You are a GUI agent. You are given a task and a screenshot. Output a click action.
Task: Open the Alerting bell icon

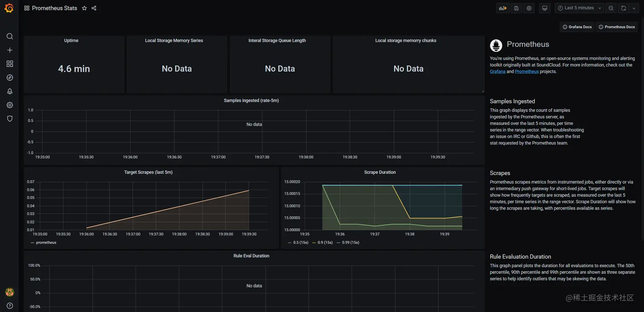pyautogui.click(x=10, y=91)
